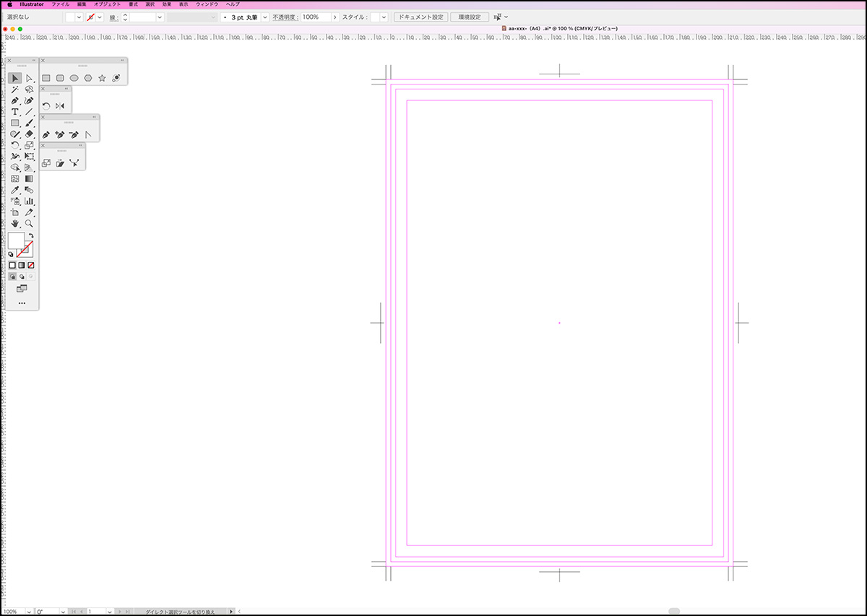The height and width of the screenshot is (616, 867).
Task: Choose the Eyedropper tool
Action: point(14,190)
